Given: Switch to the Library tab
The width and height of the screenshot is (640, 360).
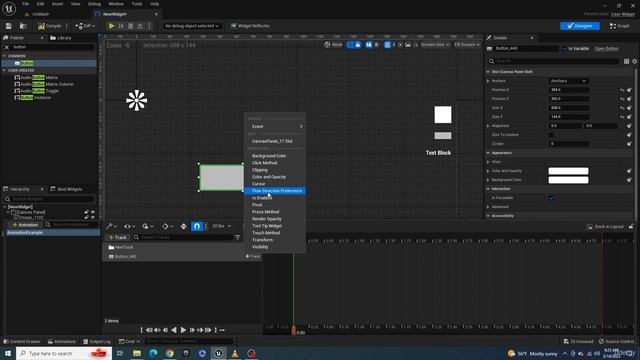Looking at the screenshot, I should pyautogui.click(x=61, y=38).
